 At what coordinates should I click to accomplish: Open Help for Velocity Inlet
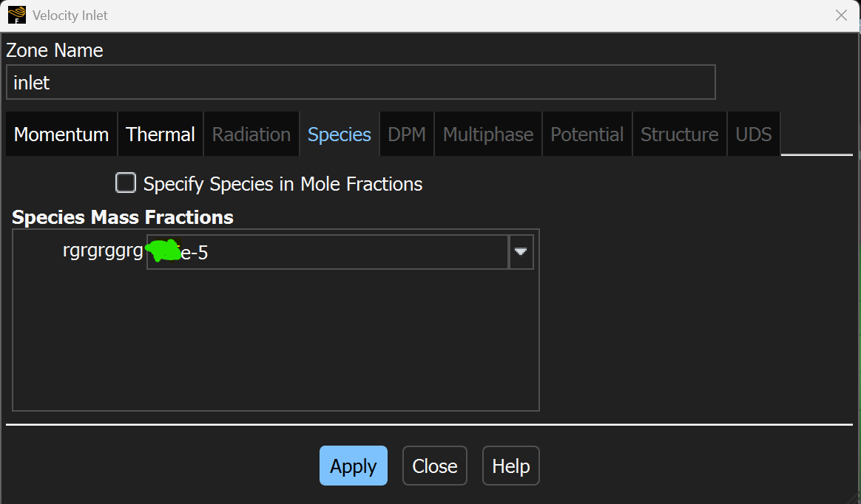511,466
